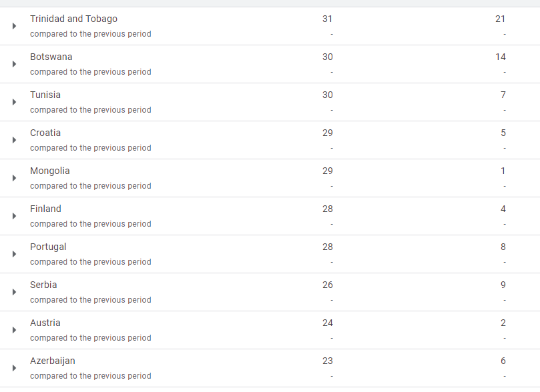
Task: Click the Croatia country label
Action: [45, 133]
